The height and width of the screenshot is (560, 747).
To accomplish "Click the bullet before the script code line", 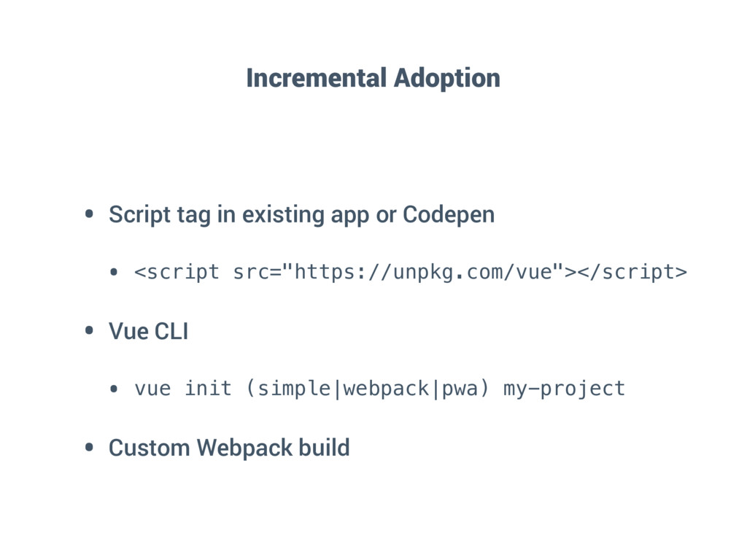I will 113,273.
